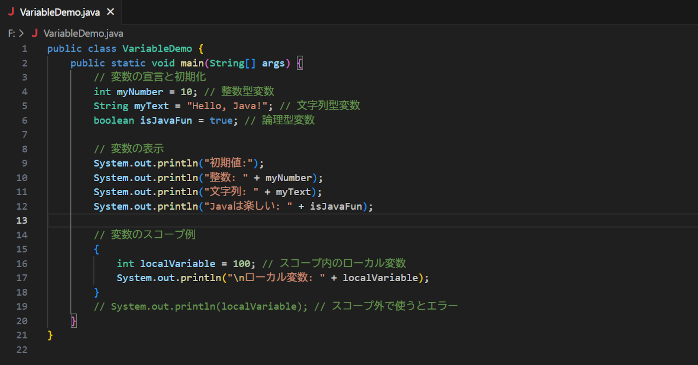Click line number 13 in gutter

[22, 221]
